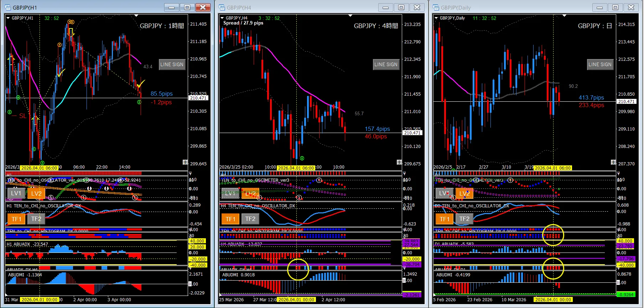Open the GBPJPY,H1 chart dropdown triangle
This screenshot has width=644, height=308.
8,18
